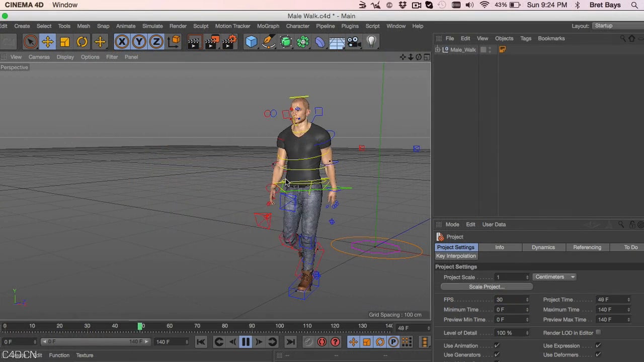The height and width of the screenshot is (362, 644).
Task: Toggle autokeying with the red record button
Action: (322, 342)
